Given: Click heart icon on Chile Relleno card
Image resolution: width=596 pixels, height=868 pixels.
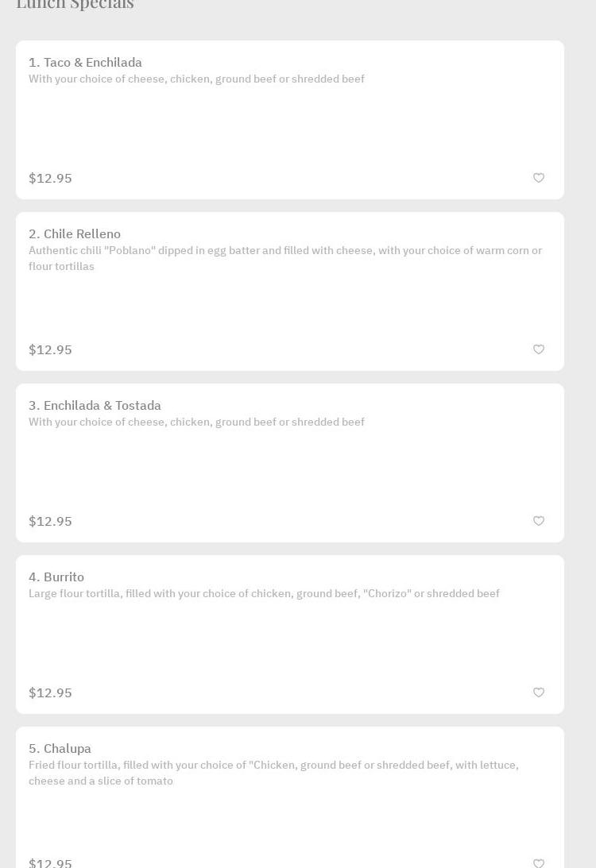Looking at the screenshot, I should click(x=539, y=349).
